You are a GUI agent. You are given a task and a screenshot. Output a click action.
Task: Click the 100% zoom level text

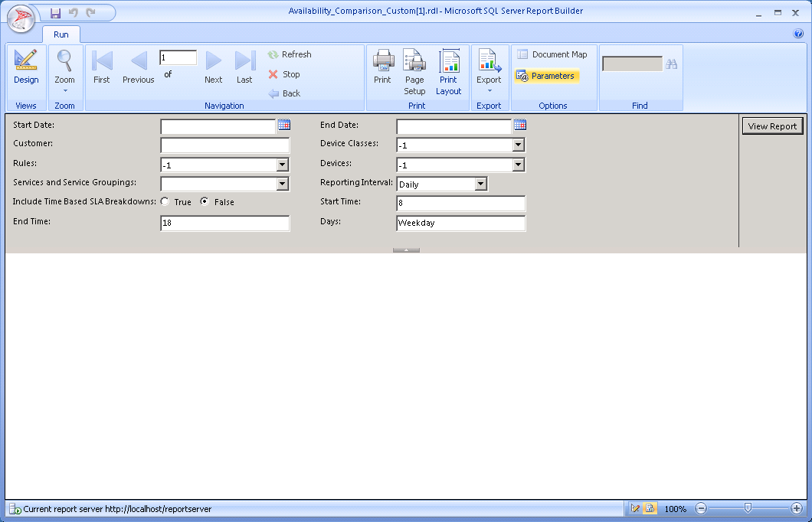[x=676, y=509]
